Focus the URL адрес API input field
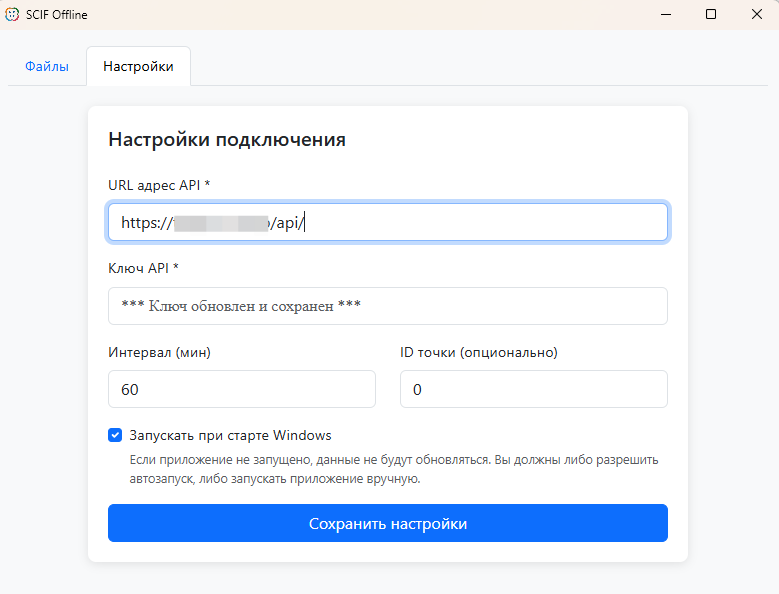Viewport: 779px width, 594px height. click(480, 222)
